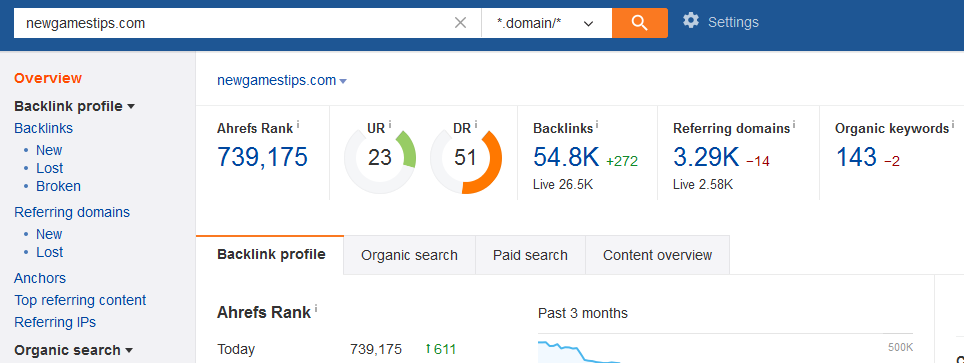Click the −14 referring domains change
This screenshot has width=964, height=363.
click(758, 161)
